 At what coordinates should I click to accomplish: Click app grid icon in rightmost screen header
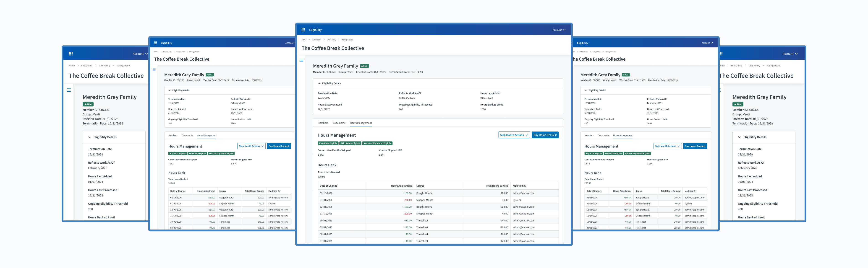(x=721, y=54)
